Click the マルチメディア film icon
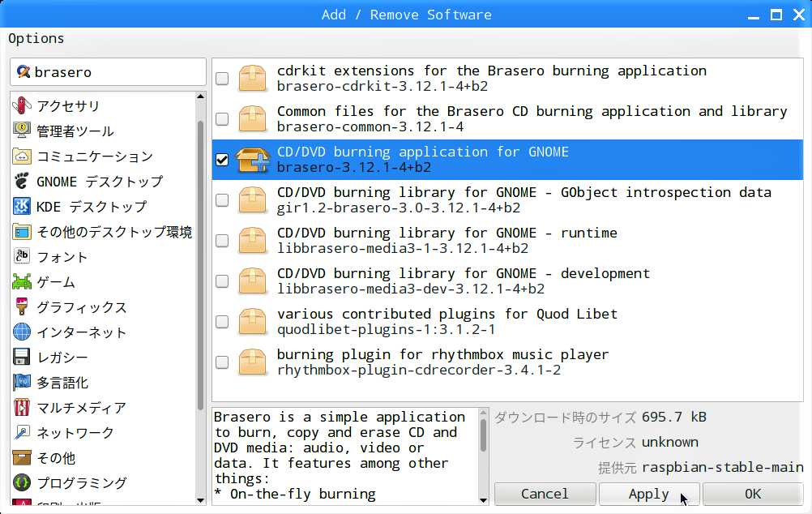Viewport: 812px width, 514px height. [x=21, y=407]
